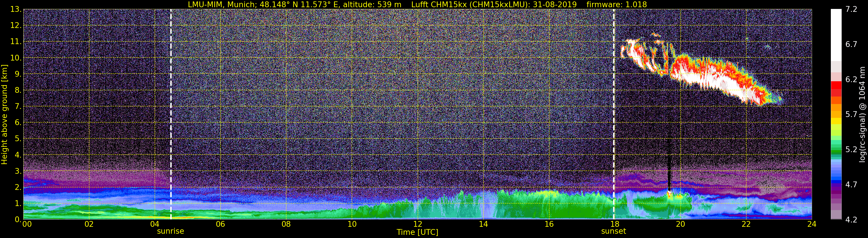Click the time axis tick label '02'
868x238 pixels.
click(89, 224)
